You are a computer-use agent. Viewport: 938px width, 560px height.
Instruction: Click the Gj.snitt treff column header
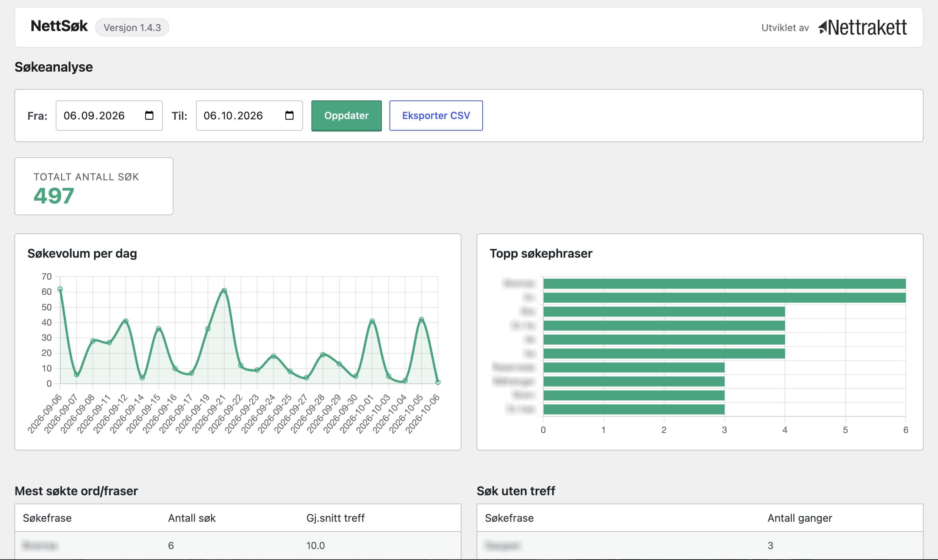point(335,518)
